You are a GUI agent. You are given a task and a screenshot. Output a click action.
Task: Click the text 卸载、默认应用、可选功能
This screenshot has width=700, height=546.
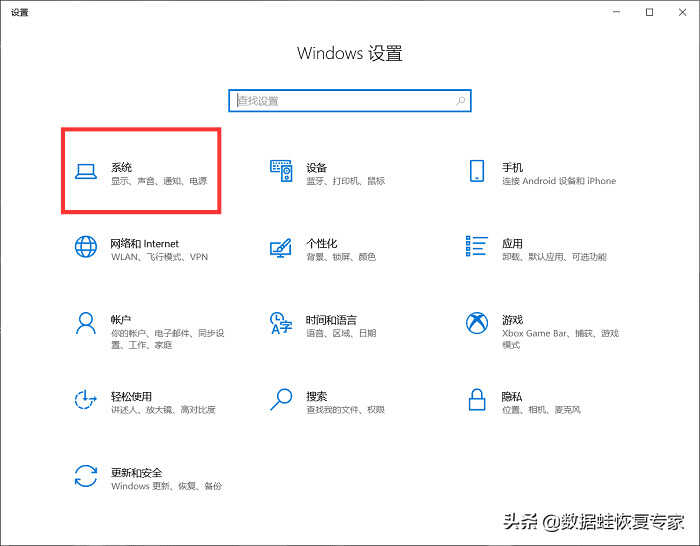coord(554,257)
